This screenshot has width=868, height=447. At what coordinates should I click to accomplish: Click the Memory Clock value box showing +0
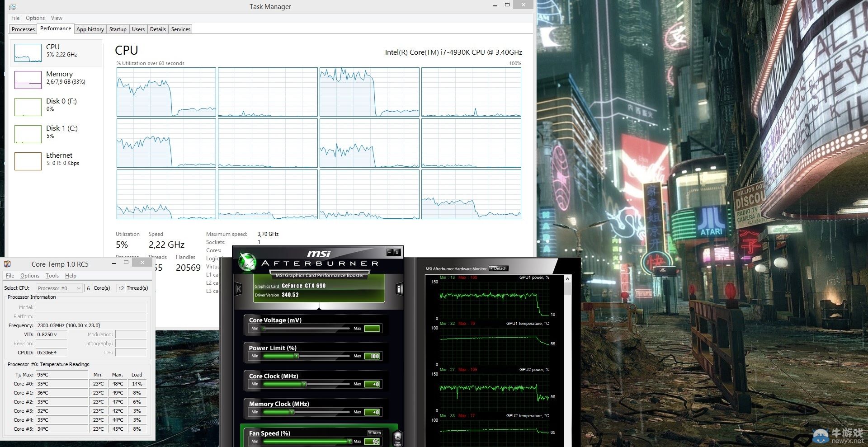[x=372, y=412]
